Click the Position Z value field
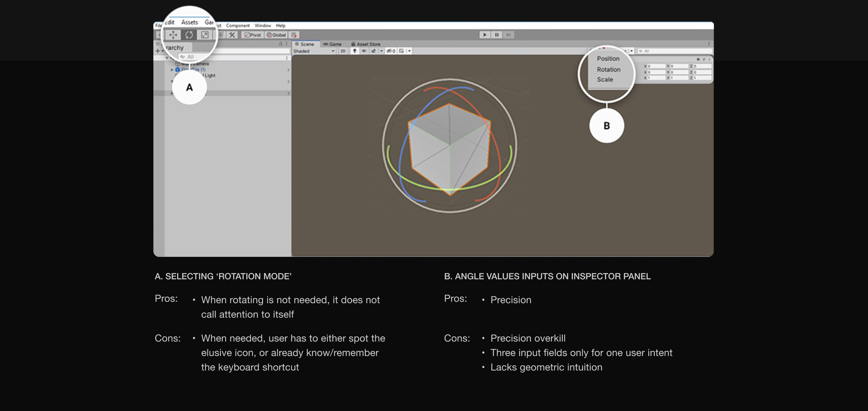Viewport: 868px width, 411px height. click(x=702, y=66)
